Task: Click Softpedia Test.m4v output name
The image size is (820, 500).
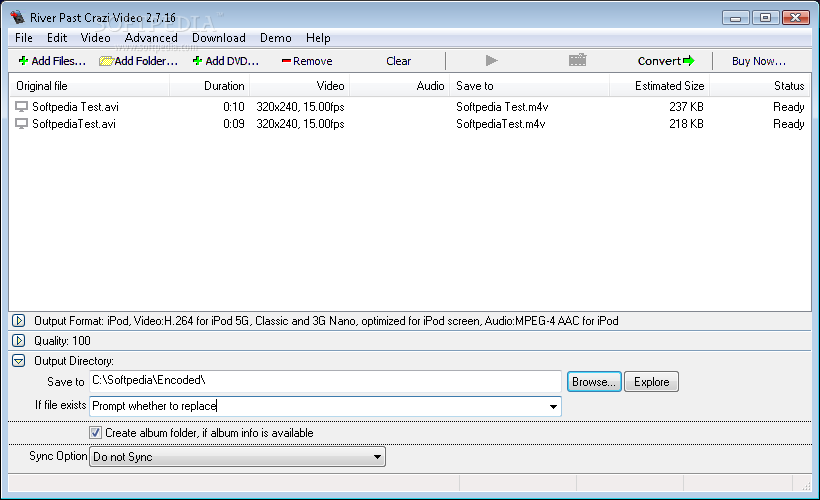Action: click(x=502, y=107)
